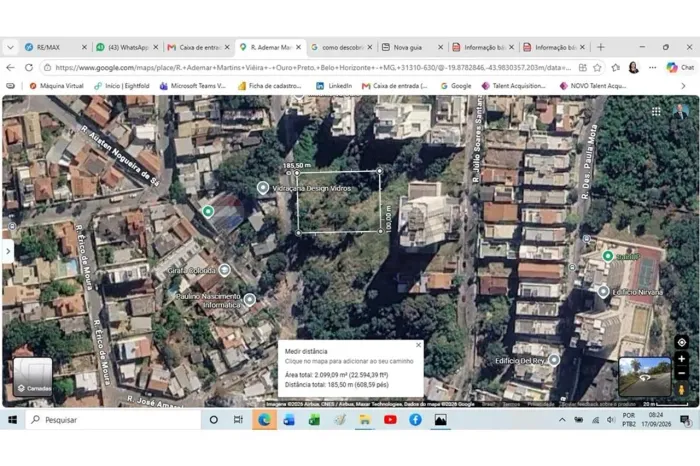Select the green pin near Vidraçaria
700x466 pixels.
pyautogui.click(x=208, y=211)
